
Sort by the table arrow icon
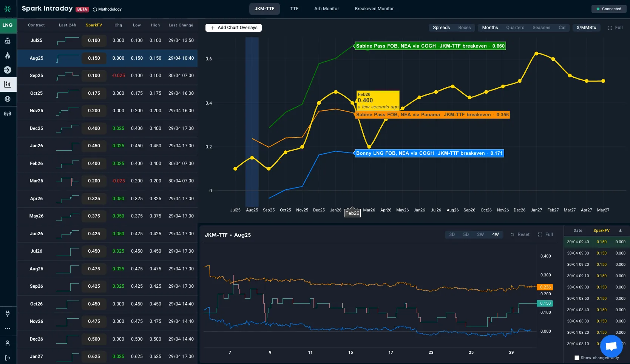[x=620, y=230]
